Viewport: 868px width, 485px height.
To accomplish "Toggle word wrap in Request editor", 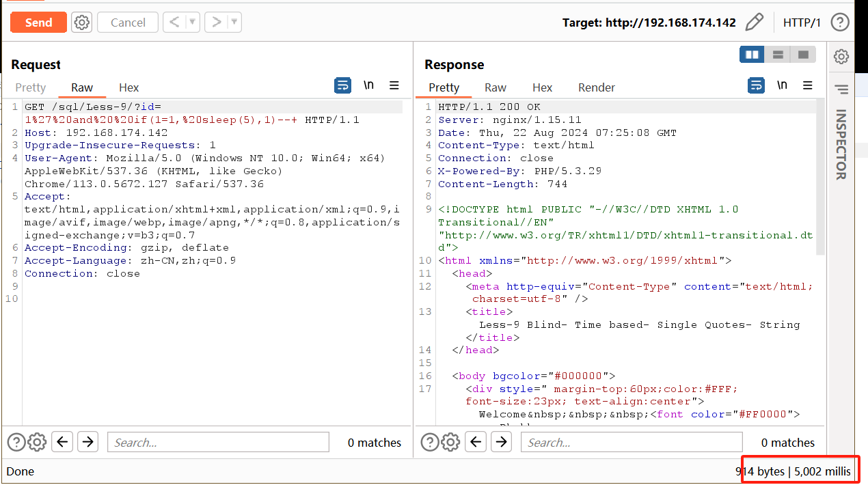I will click(x=342, y=85).
